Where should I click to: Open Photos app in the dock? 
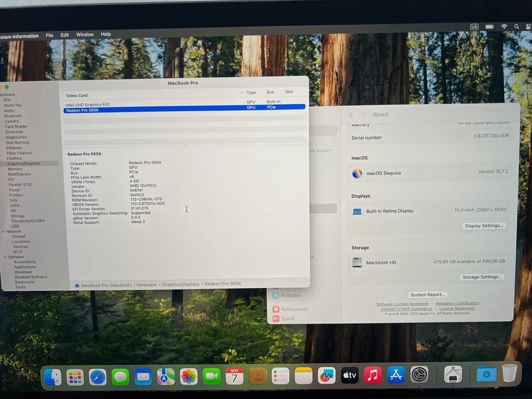(x=189, y=377)
